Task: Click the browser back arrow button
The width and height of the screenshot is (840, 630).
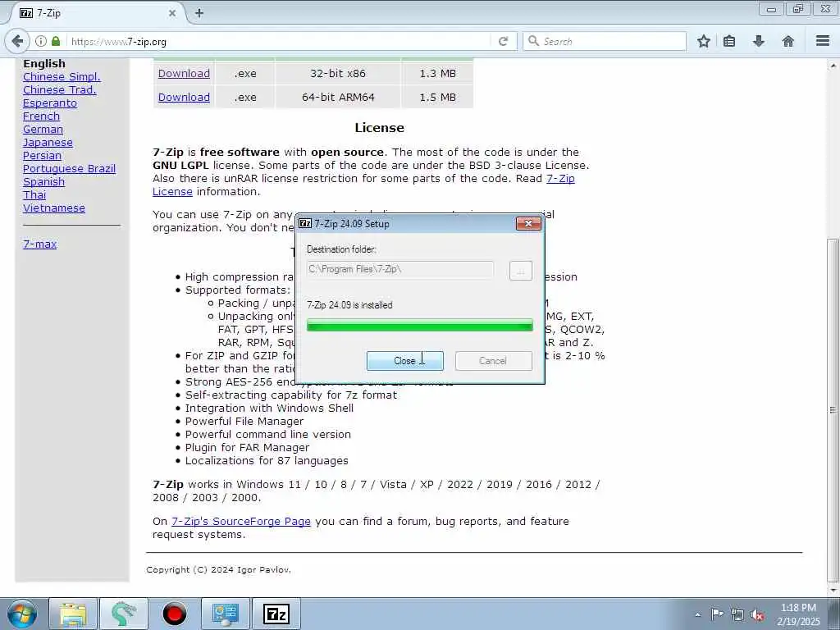Action: 17,41
